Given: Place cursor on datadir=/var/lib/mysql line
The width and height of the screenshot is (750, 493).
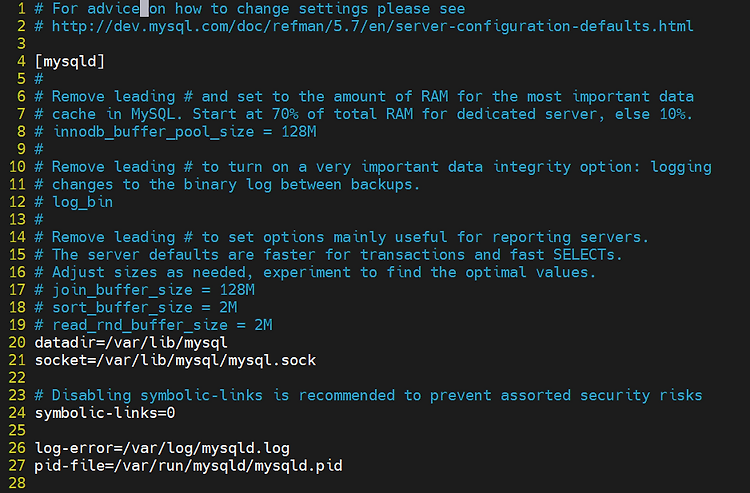Looking at the screenshot, I should point(131,342).
